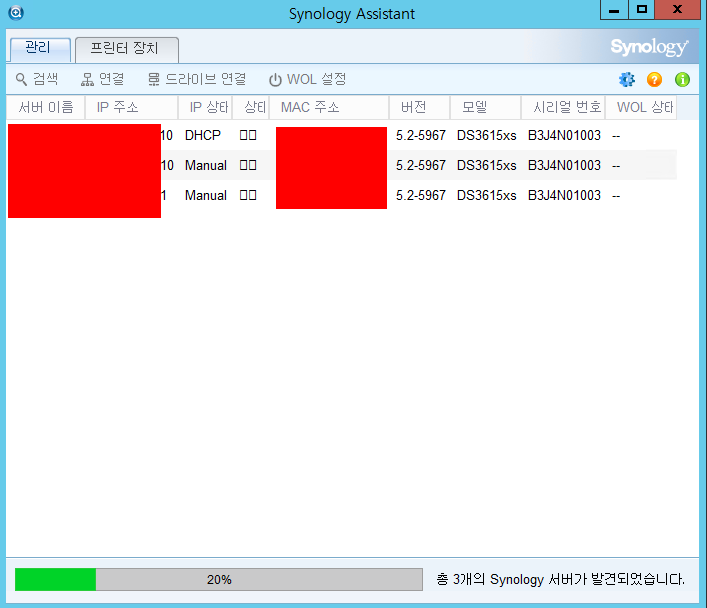The height and width of the screenshot is (608, 707).
Task: Select the DHCP row's DS3615xs model cell
Action: pyautogui.click(x=487, y=135)
